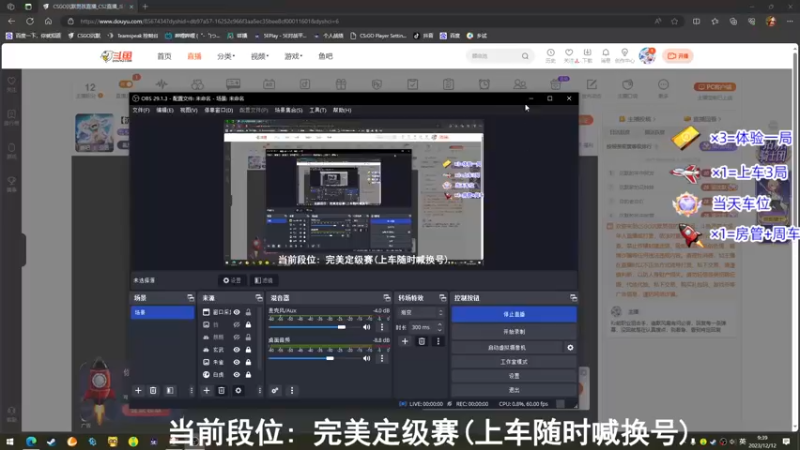This screenshot has width=800, height=450.
Task: Open OBS 文件(F) menu
Action: [x=141, y=110]
